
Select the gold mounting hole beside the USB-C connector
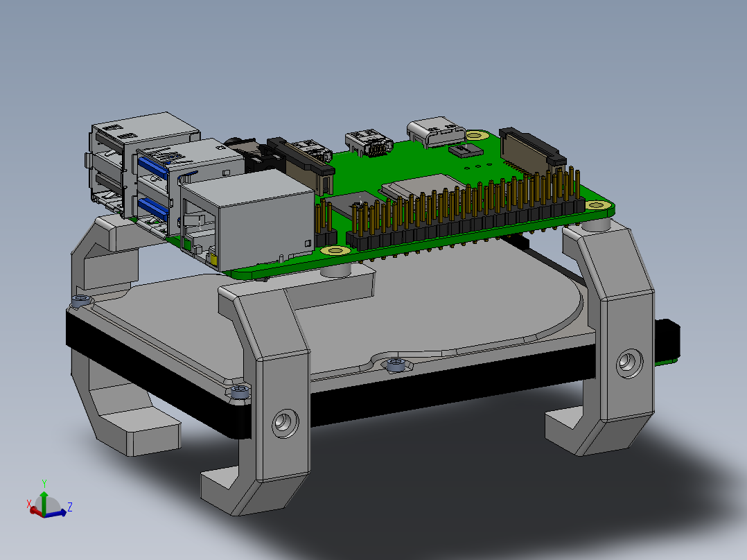tap(477, 135)
